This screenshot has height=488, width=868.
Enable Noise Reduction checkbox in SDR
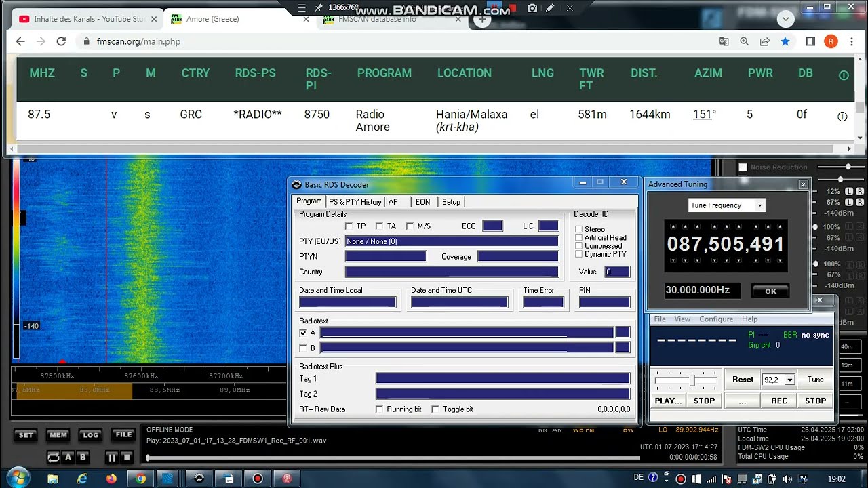[743, 167]
